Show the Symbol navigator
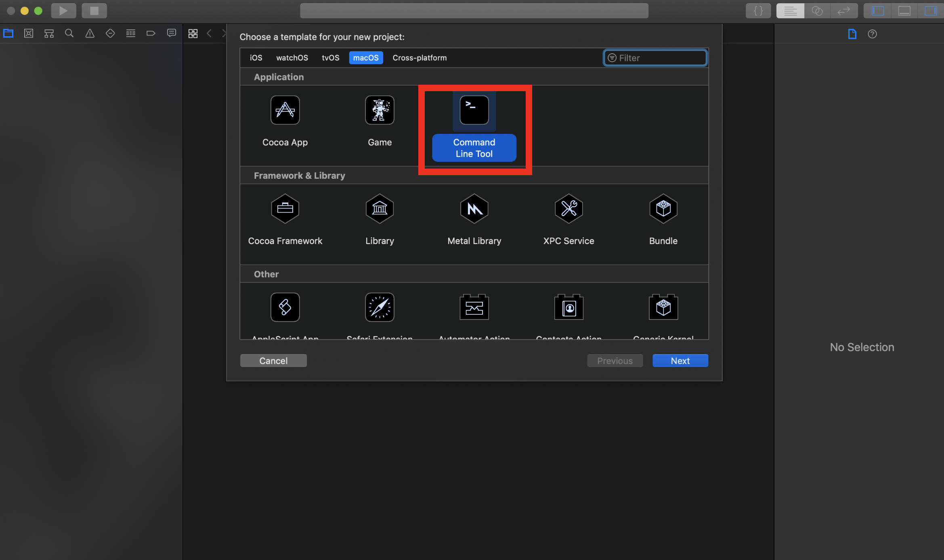 click(49, 33)
